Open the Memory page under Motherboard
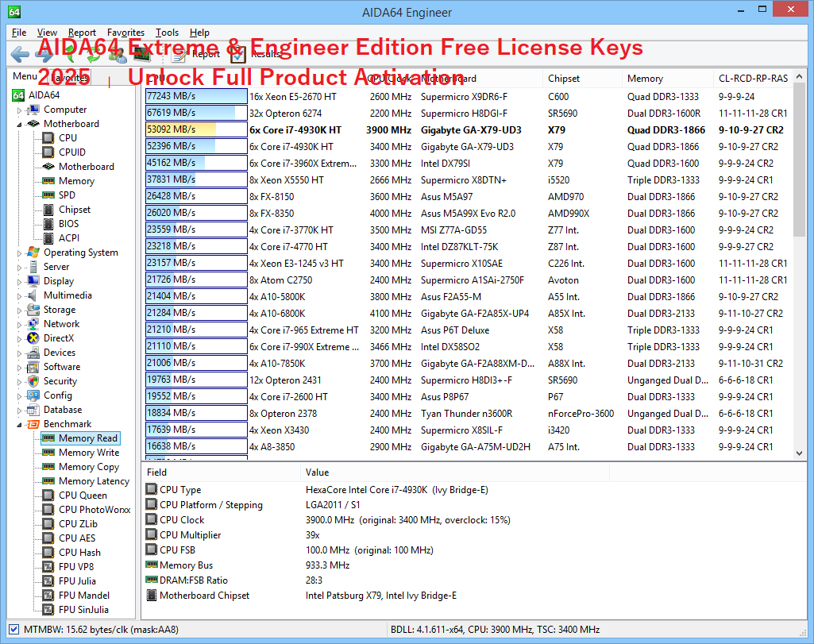 pyautogui.click(x=76, y=180)
